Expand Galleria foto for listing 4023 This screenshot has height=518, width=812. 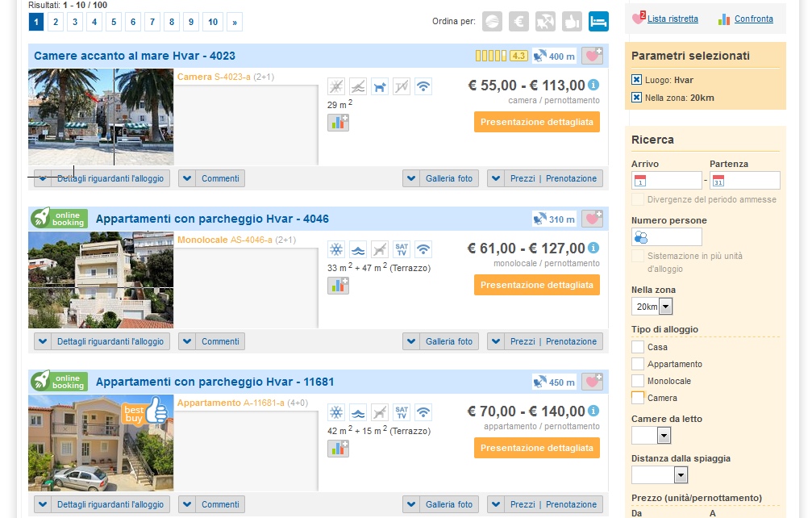(x=440, y=178)
